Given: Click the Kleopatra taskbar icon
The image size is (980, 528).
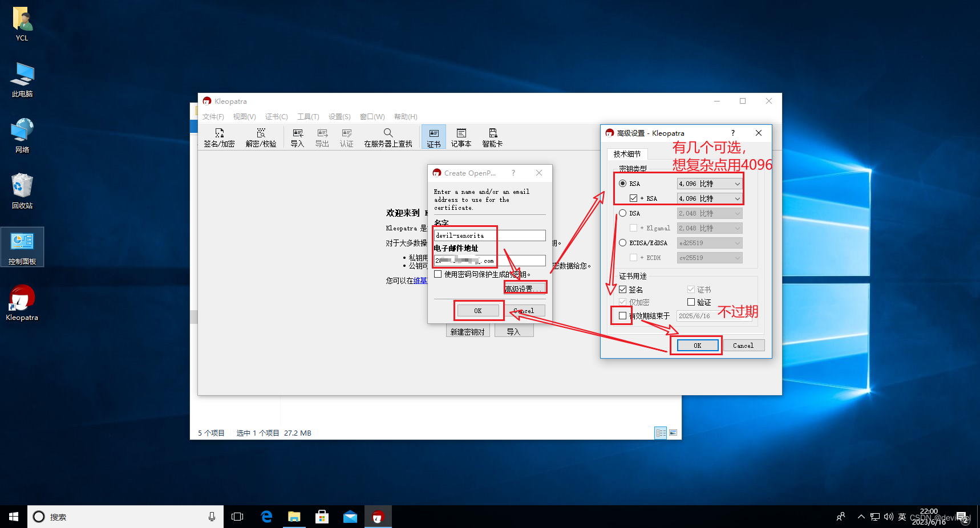Looking at the screenshot, I should (378, 517).
